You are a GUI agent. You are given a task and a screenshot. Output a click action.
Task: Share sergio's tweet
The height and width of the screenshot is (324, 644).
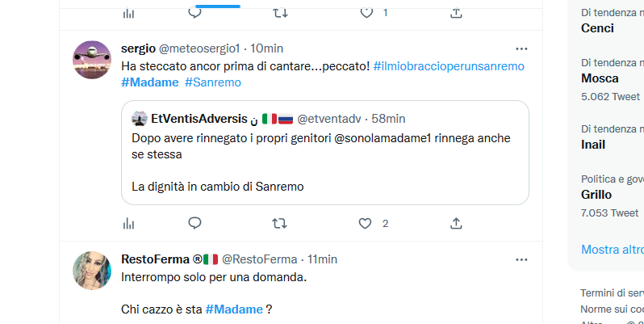tap(455, 223)
